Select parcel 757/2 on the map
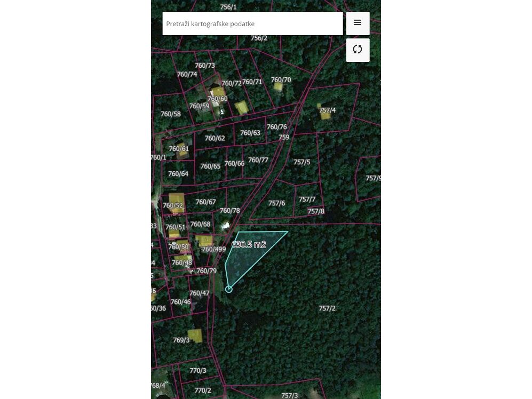The width and height of the screenshot is (532, 399). tap(327, 308)
